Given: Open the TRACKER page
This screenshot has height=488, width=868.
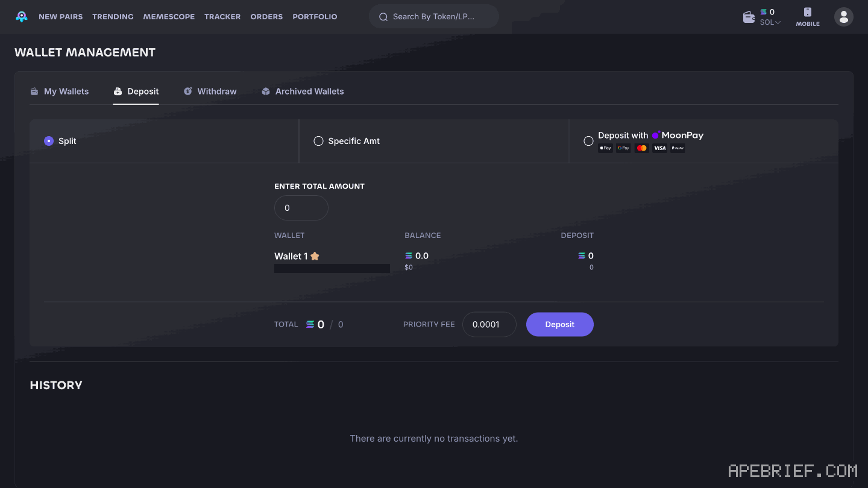Looking at the screenshot, I should point(222,17).
